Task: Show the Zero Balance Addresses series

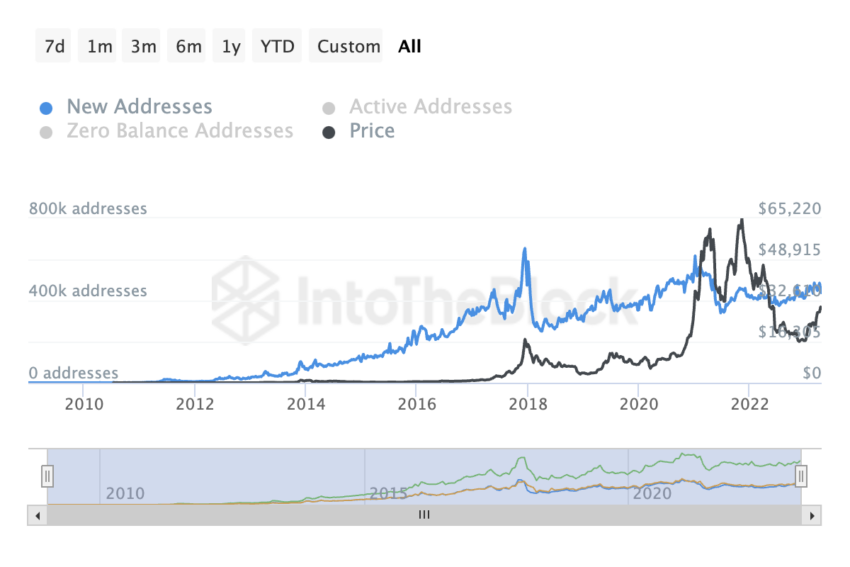Action: (x=180, y=131)
